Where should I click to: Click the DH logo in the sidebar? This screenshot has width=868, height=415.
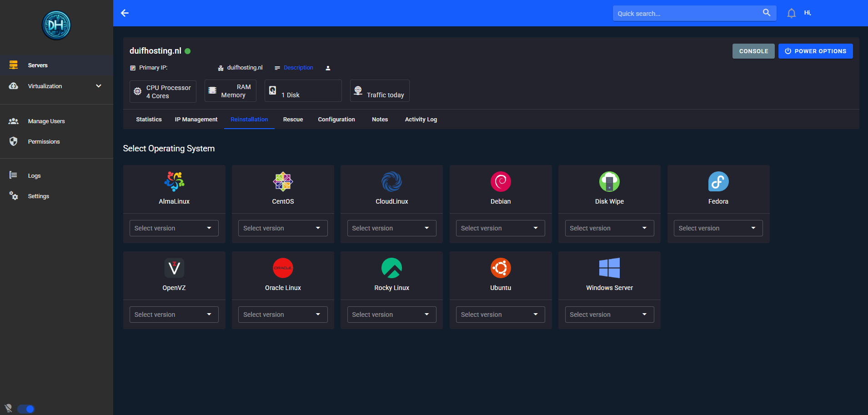tap(56, 25)
